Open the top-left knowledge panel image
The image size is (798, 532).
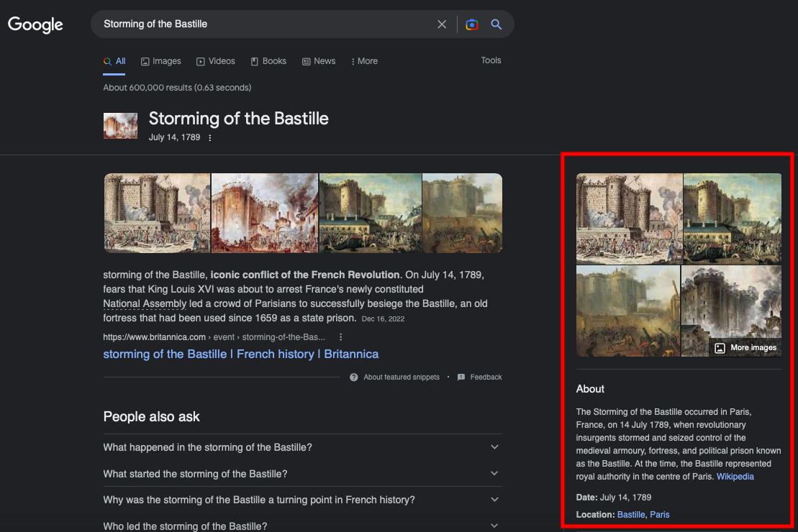pyautogui.click(x=629, y=219)
